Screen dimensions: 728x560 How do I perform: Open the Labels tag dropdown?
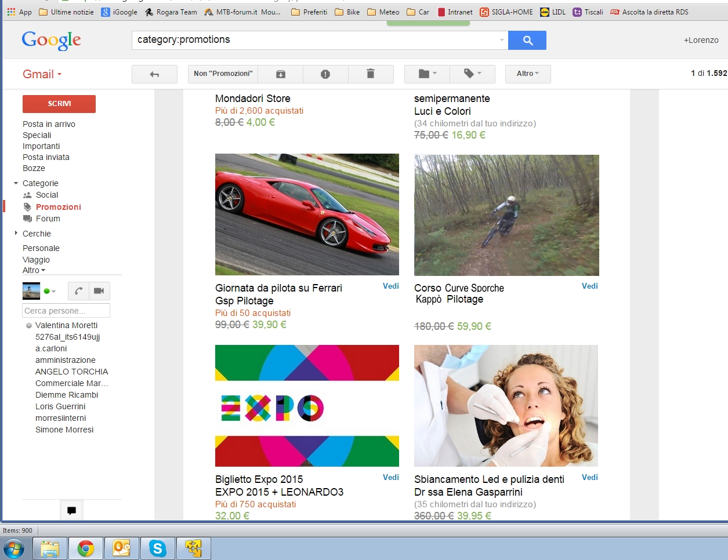(x=472, y=74)
